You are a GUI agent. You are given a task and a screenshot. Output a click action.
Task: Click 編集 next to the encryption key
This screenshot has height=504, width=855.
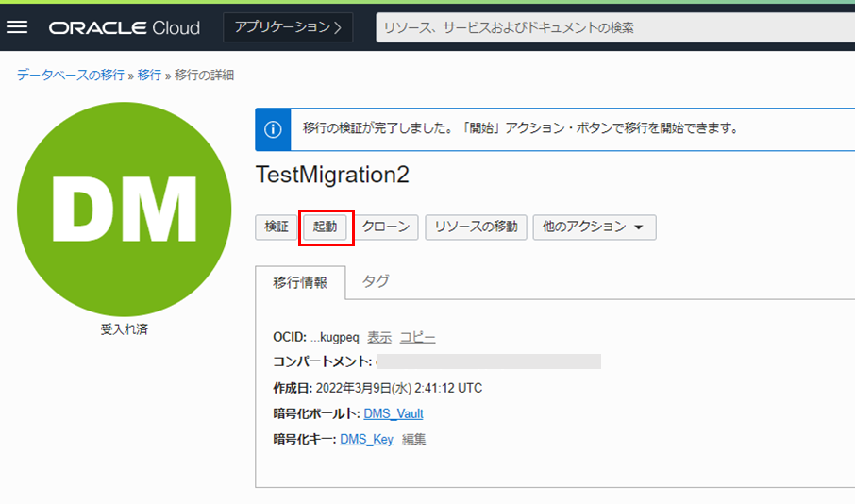point(413,439)
